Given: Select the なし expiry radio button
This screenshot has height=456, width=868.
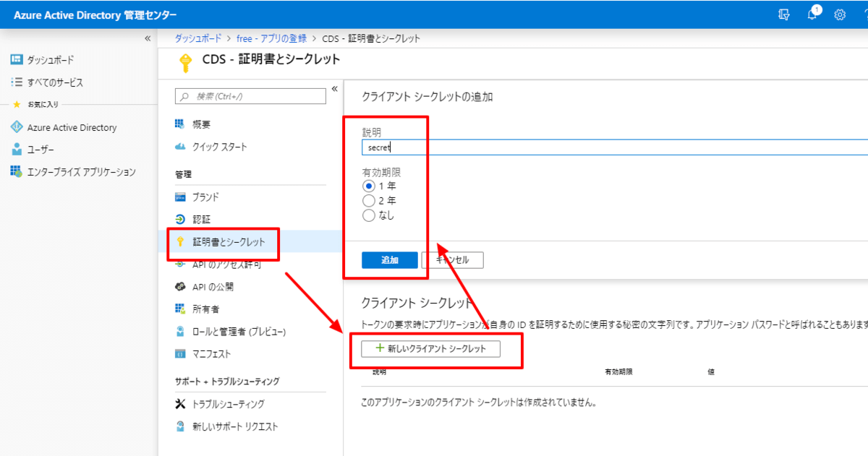Looking at the screenshot, I should click(x=369, y=215).
